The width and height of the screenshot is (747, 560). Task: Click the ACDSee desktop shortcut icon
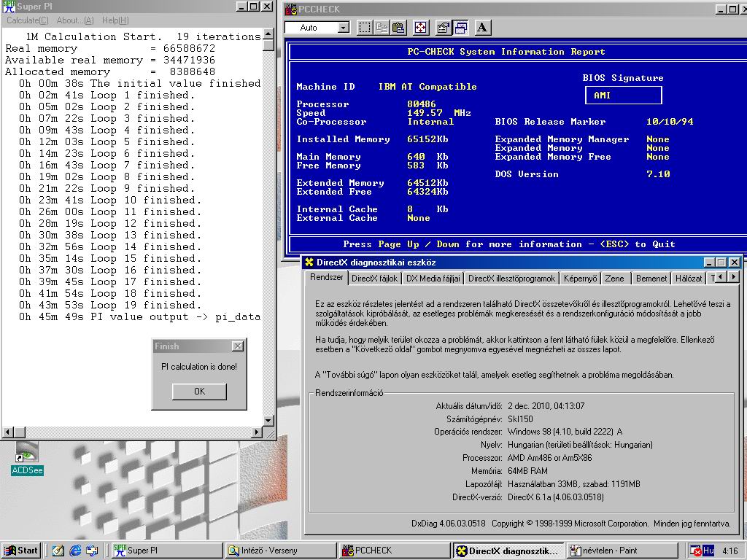[x=27, y=458]
